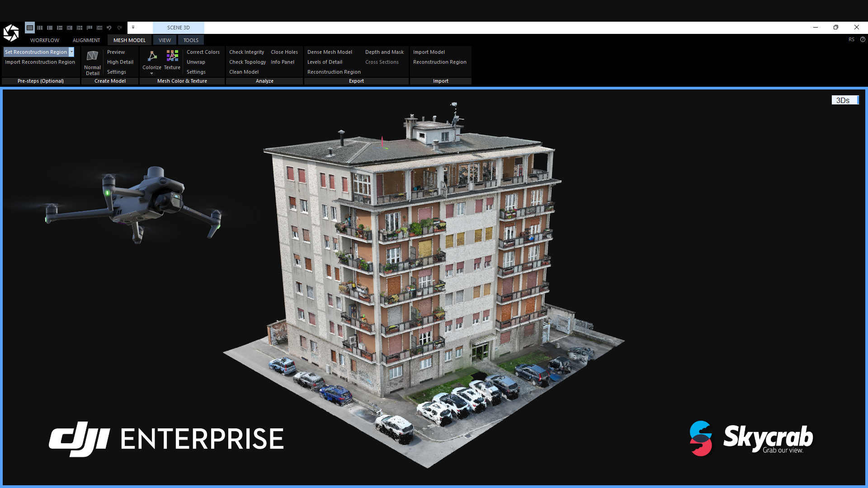Open the Set Reconstruction Region dropdown
This screenshot has height=488, width=868.
click(72, 52)
